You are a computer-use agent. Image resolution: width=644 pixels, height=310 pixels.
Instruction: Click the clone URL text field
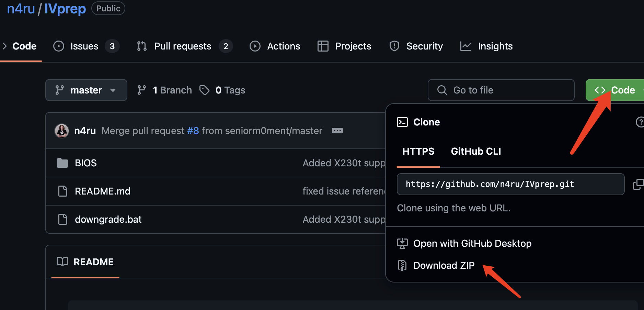(510, 184)
